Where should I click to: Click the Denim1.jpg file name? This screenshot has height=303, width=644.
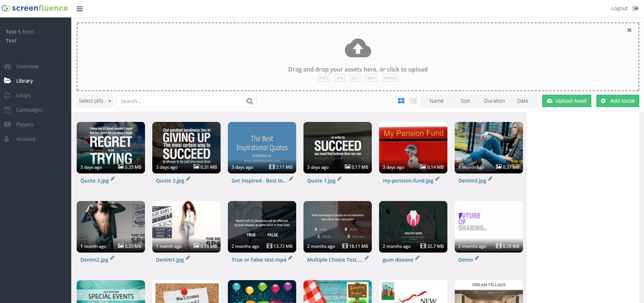tap(170, 260)
